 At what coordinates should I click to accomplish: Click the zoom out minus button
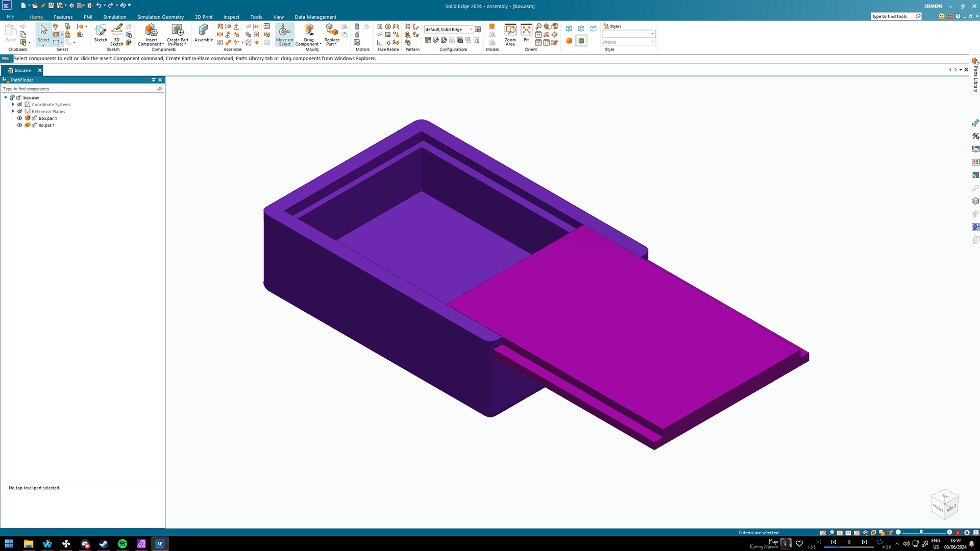coord(898,533)
